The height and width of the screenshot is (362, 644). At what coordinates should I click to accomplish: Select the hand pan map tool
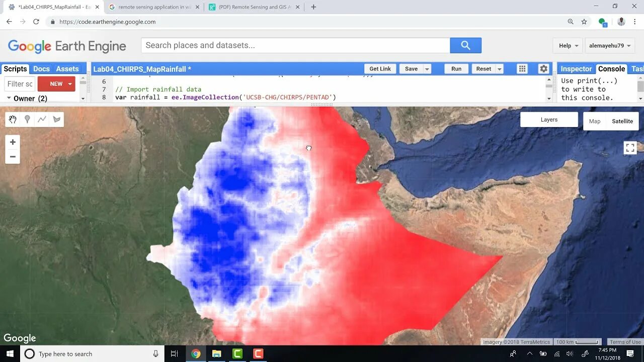pos(13,119)
